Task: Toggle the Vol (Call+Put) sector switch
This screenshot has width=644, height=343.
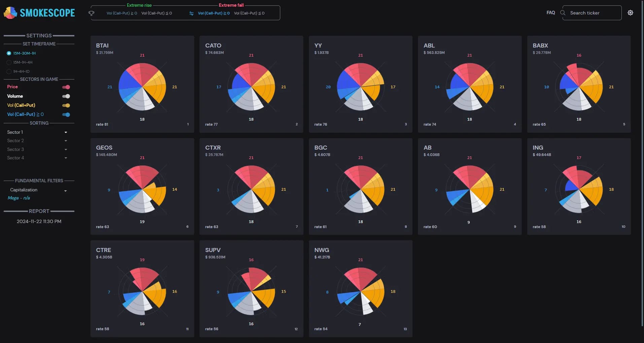Action: tap(66, 105)
